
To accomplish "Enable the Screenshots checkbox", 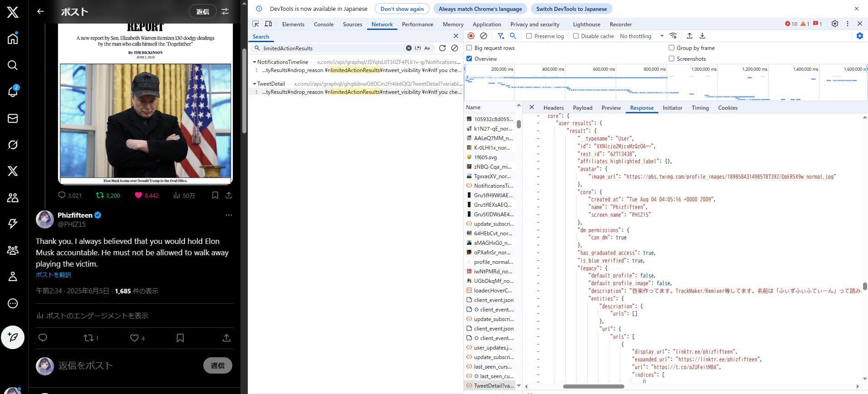I will 672,58.
